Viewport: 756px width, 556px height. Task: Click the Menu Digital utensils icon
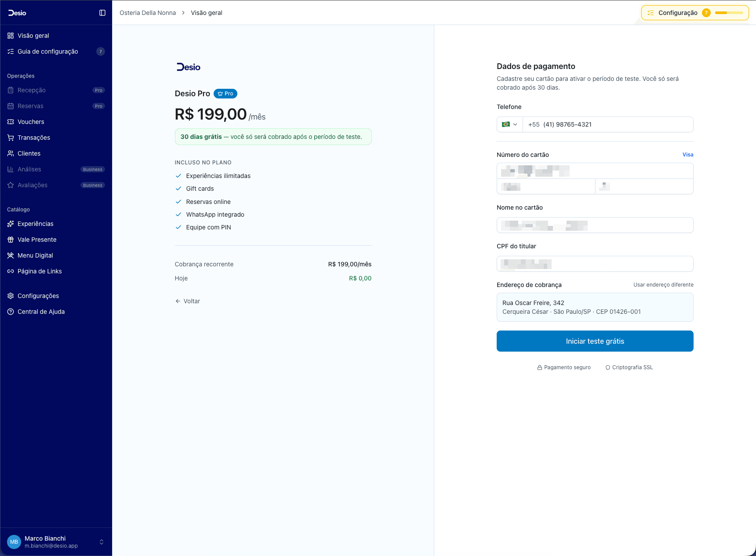(x=11, y=255)
